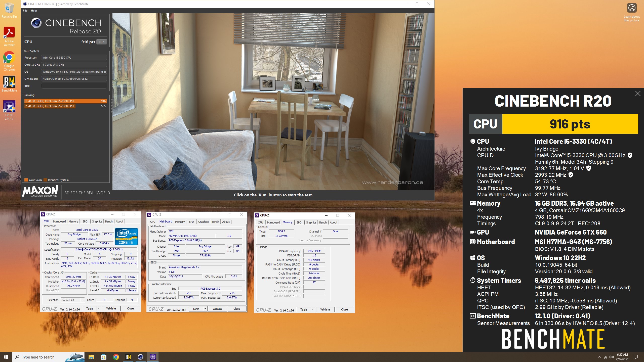Click DRAM Frequency value 798.1 MHz
The height and width of the screenshot is (362, 644).
pyautogui.click(x=314, y=251)
